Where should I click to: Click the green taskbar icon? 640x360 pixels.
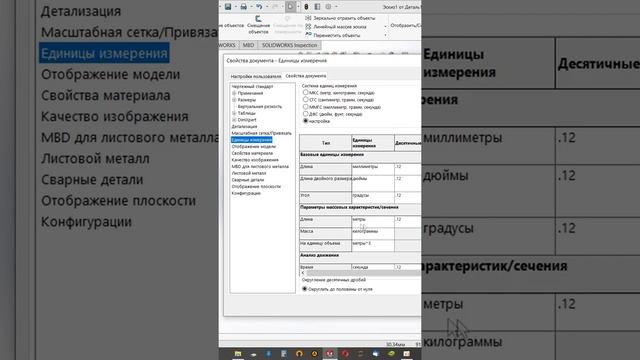tap(391, 353)
